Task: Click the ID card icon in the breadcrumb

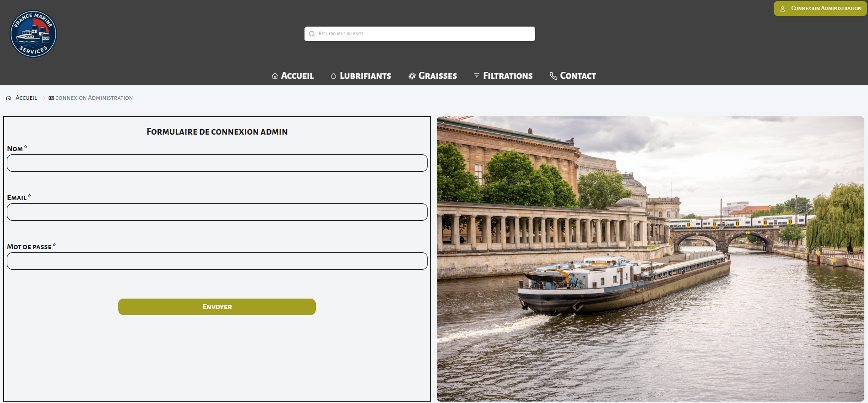Action: (x=51, y=98)
